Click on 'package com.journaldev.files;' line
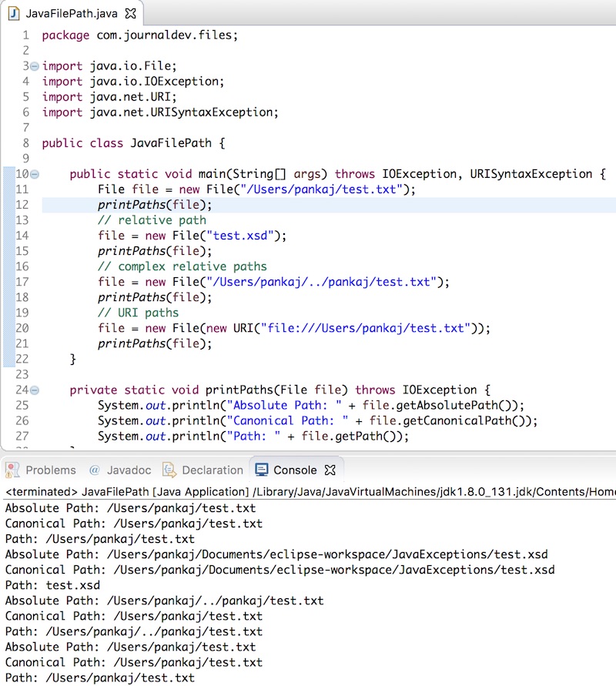 coord(140,35)
